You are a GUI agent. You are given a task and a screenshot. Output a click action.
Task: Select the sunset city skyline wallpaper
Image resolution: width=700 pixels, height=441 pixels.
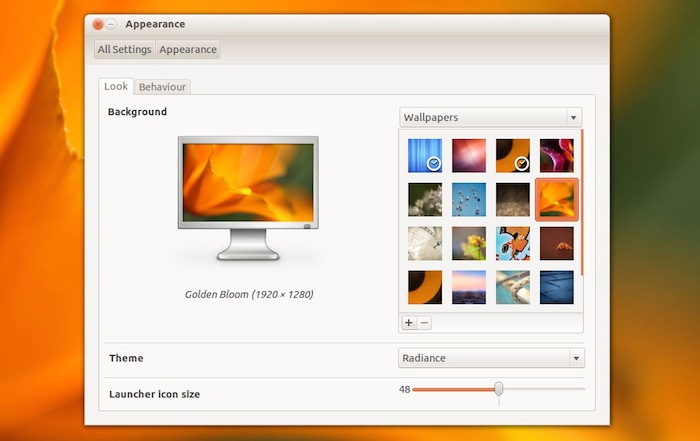[468, 287]
